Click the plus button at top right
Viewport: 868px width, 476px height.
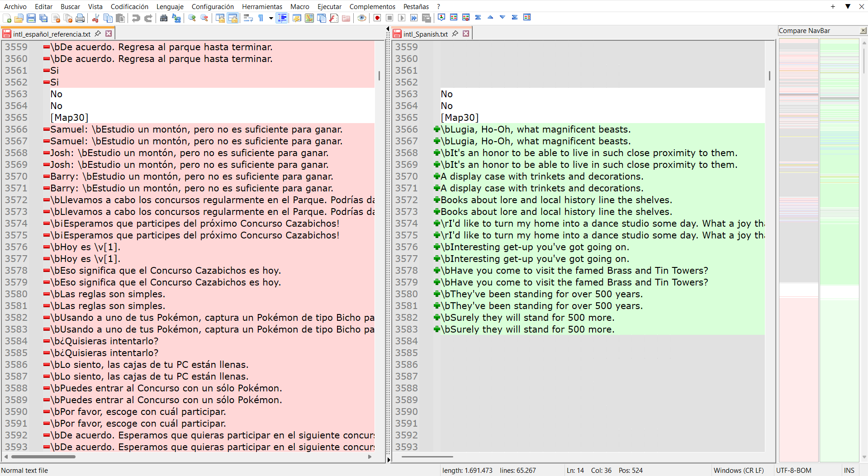[x=833, y=6]
